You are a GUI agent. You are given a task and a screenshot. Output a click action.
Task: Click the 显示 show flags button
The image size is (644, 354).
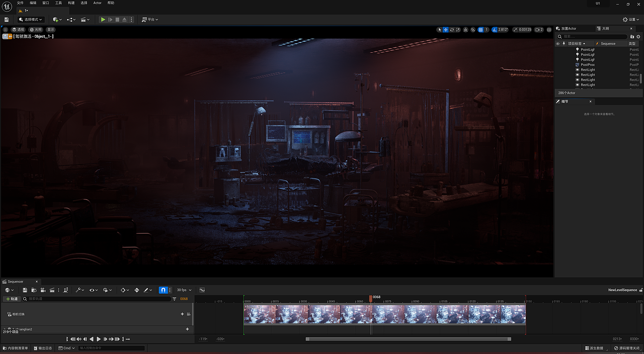[51, 30]
